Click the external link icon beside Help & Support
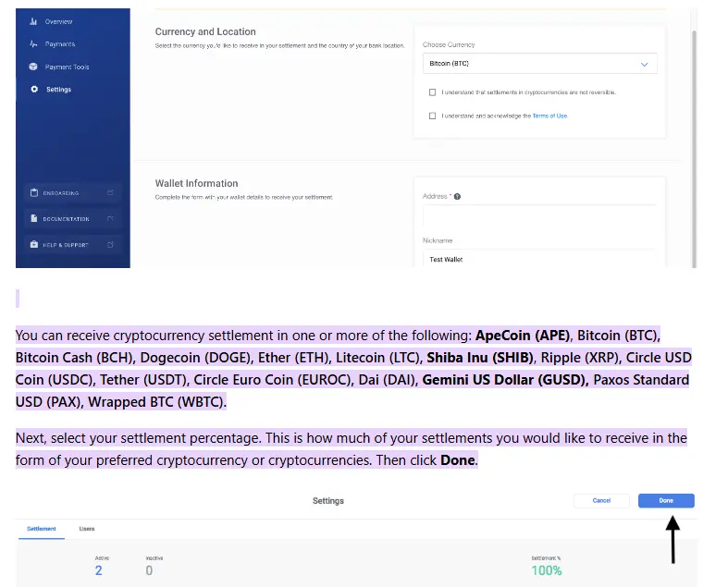This screenshot has height=587, width=728. click(x=110, y=245)
